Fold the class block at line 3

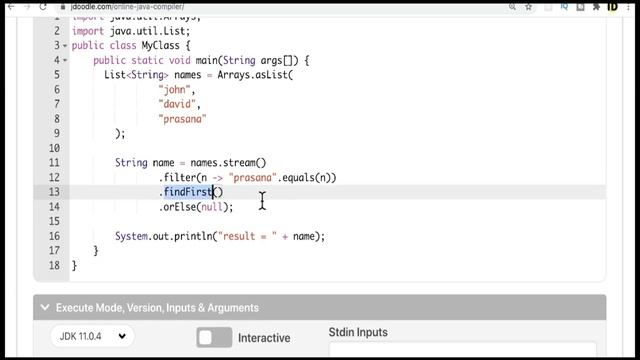tap(65, 46)
